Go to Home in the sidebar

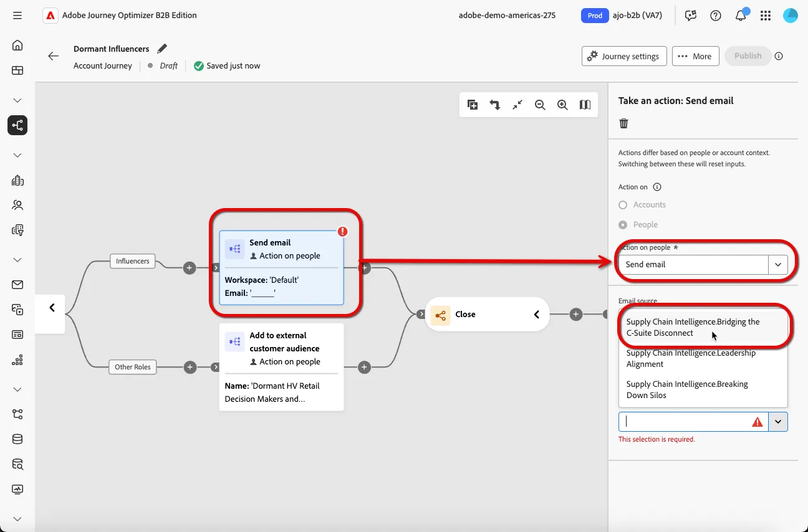(17, 45)
